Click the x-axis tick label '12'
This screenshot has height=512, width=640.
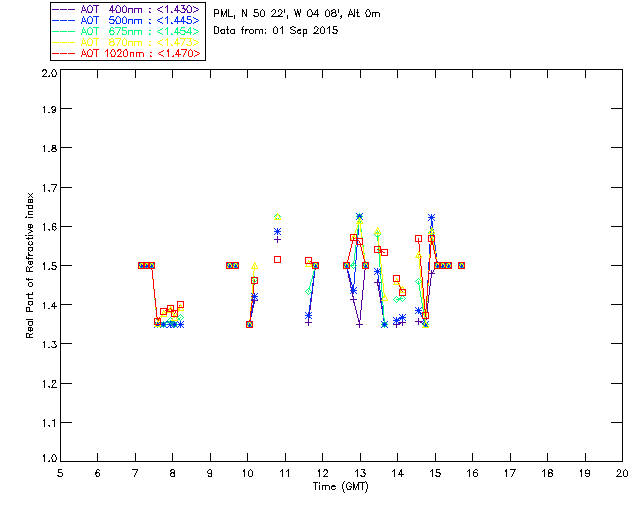click(322, 473)
